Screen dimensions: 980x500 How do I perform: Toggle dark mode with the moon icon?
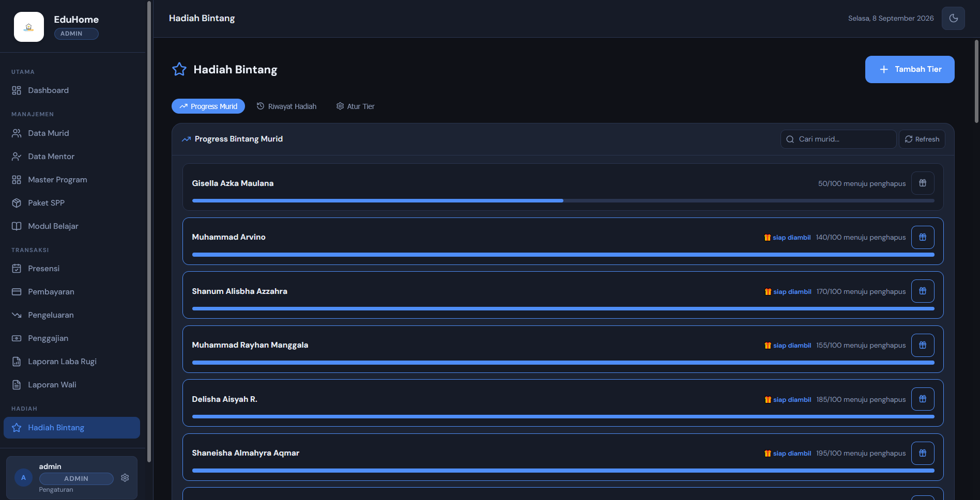(953, 18)
